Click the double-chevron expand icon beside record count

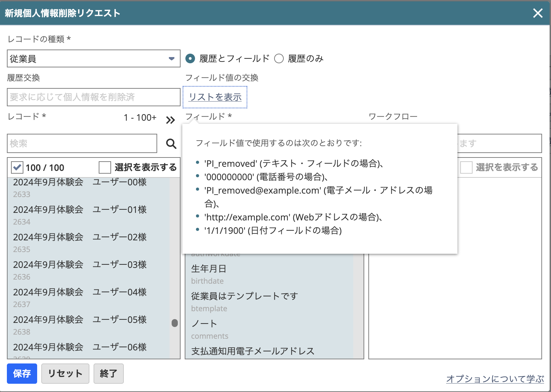pyautogui.click(x=170, y=120)
